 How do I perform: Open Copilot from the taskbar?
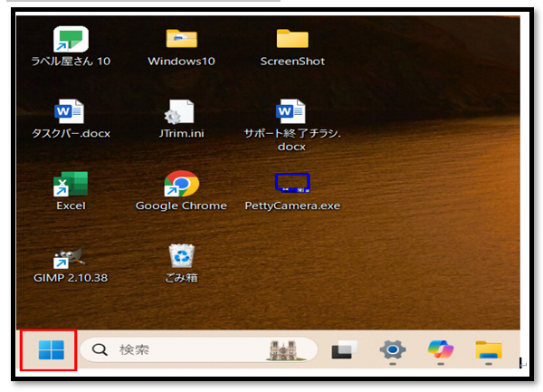pyautogui.click(x=441, y=349)
